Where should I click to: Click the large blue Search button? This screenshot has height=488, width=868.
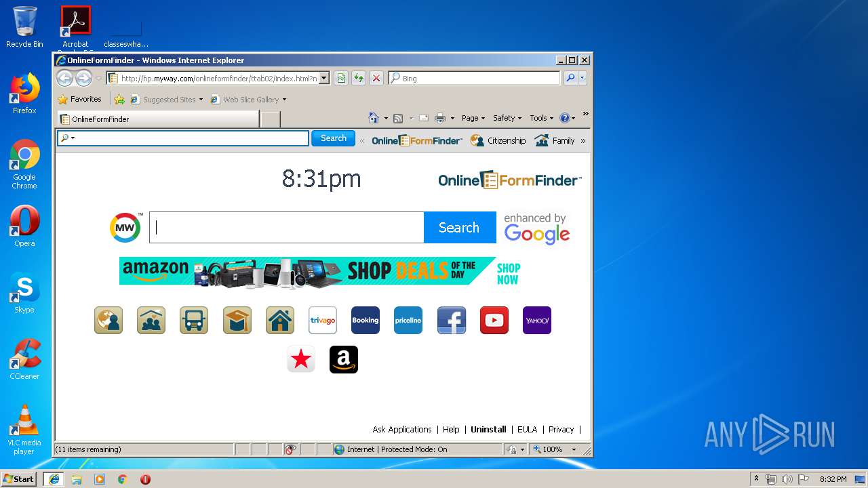pyautogui.click(x=460, y=228)
